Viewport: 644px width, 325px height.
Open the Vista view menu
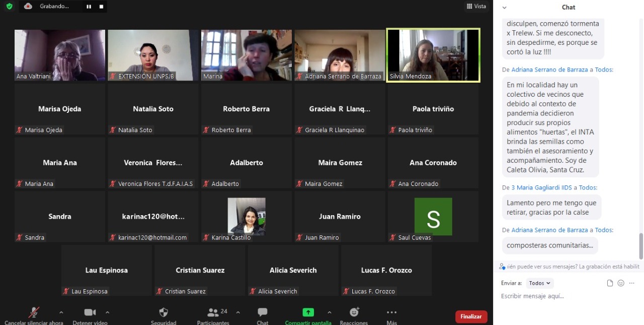coord(476,7)
